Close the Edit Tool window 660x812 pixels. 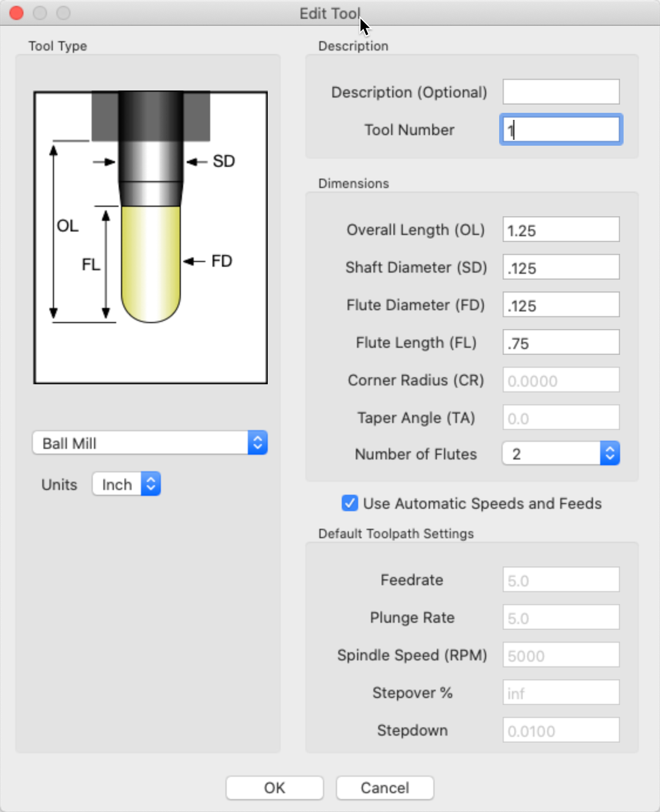coord(16,13)
